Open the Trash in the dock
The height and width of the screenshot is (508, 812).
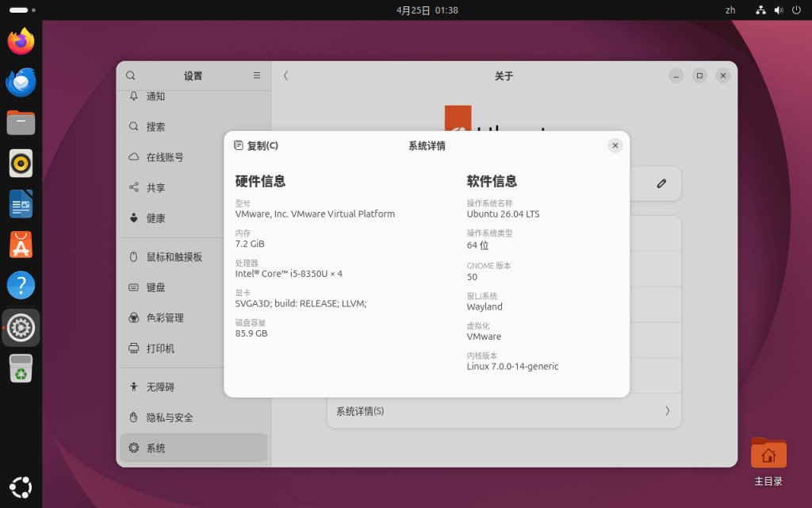click(x=21, y=368)
